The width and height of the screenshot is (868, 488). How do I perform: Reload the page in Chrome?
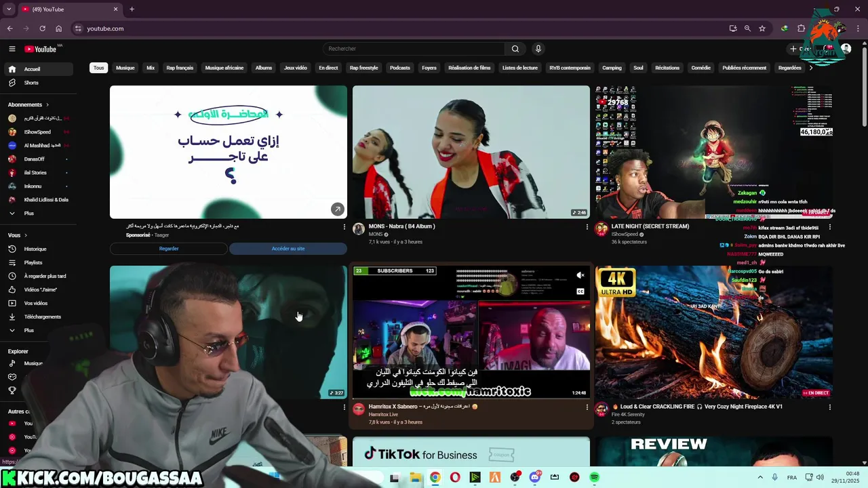point(42,28)
